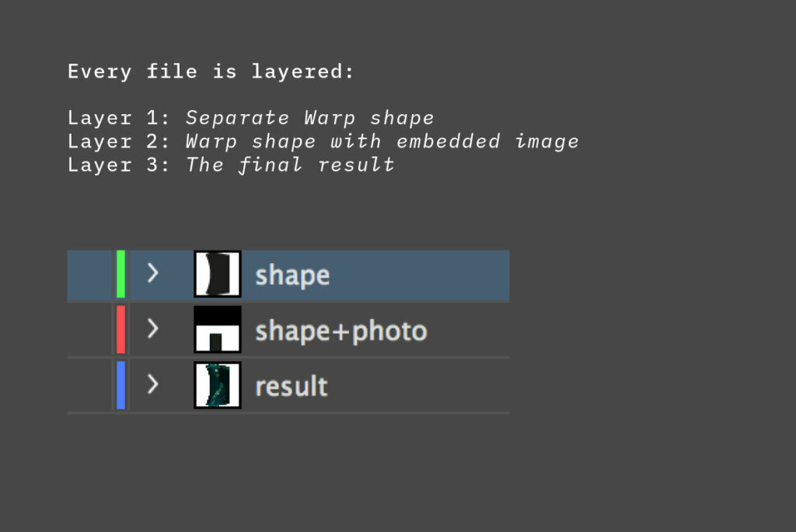Viewport: 796px width, 532px height.
Task: Click the italic "The final result" text
Action: pyautogui.click(x=290, y=165)
